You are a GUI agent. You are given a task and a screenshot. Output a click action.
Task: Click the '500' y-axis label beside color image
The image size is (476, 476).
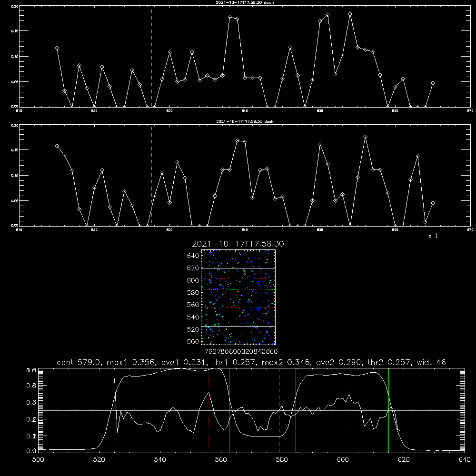pyautogui.click(x=193, y=342)
